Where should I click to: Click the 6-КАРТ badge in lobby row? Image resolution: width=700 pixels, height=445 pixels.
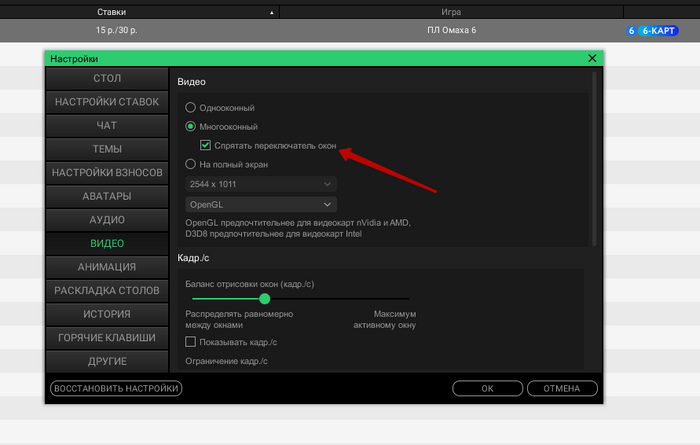pos(658,31)
